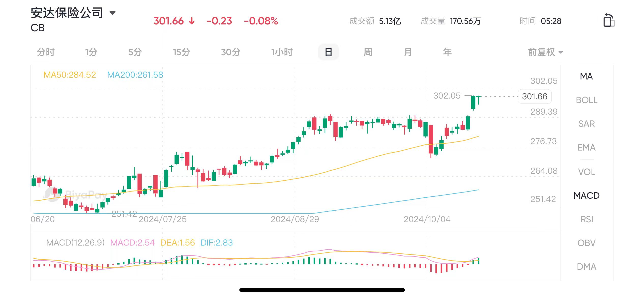The width and height of the screenshot is (644, 298).
Task: Enable the EMA indicator
Action: 587,147
